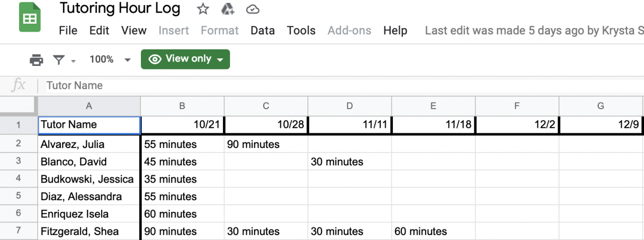Select row 7 header
This screenshot has width=644, height=240.
tap(19, 231)
